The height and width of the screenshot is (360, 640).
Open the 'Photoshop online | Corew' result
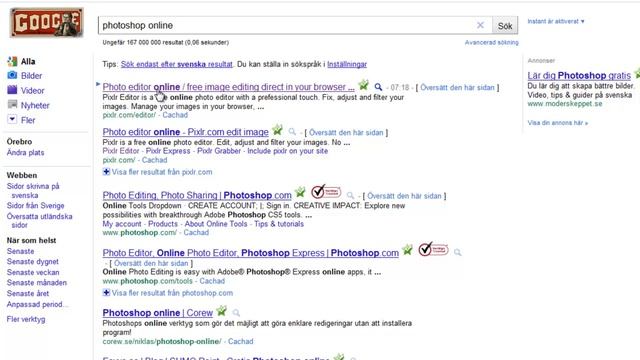(x=158, y=313)
